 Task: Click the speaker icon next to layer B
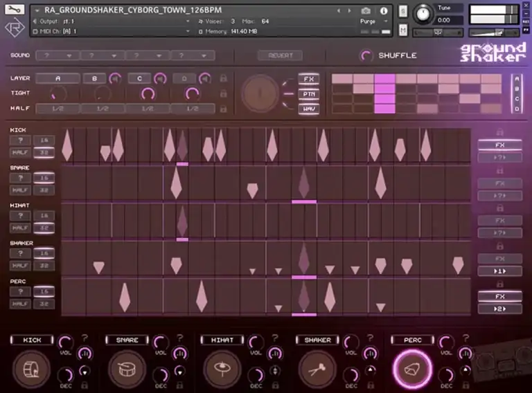click(x=116, y=79)
